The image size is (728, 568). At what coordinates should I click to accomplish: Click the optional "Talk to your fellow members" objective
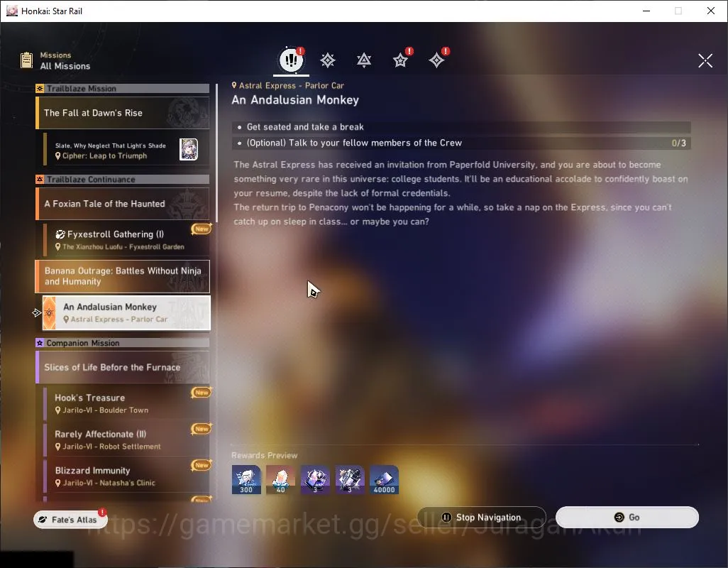(461, 143)
